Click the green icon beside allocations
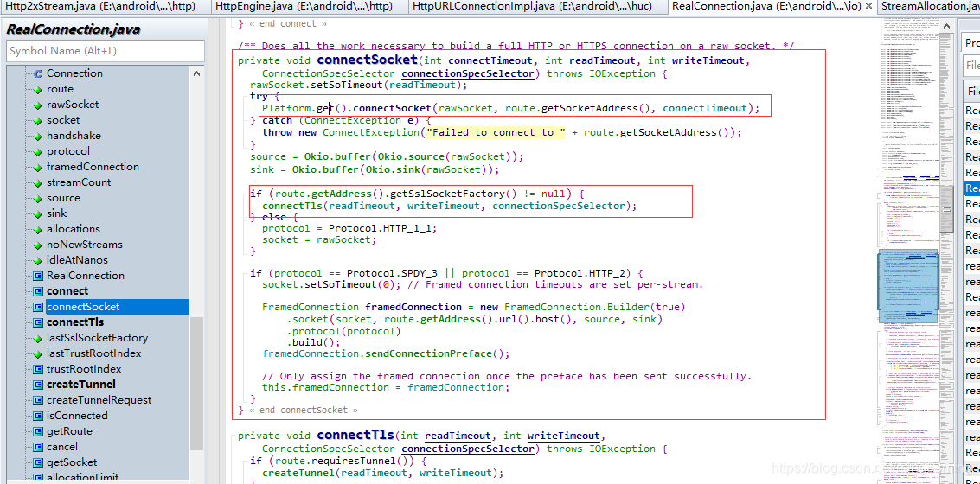The width and height of the screenshot is (980, 484). point(37,229)
